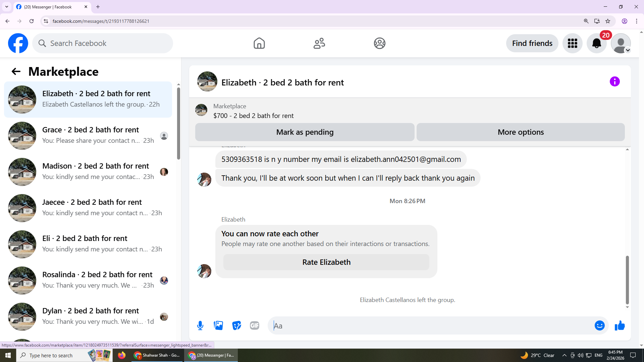Go back from Marketplace chats list
The image size is (644, 362).
click(x=16, y=71)
